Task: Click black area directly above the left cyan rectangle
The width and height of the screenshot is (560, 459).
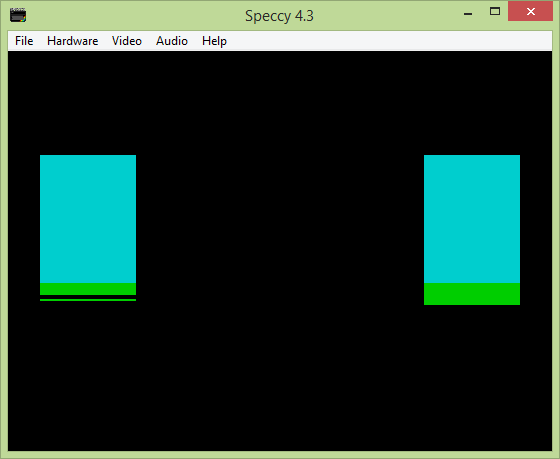Action: point(88,104)
